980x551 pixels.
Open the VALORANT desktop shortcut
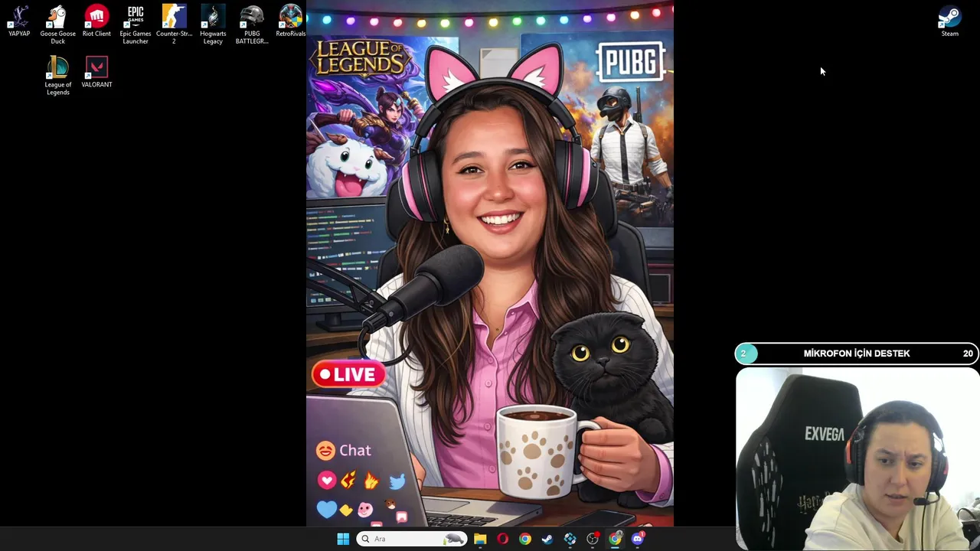[96, 73]
